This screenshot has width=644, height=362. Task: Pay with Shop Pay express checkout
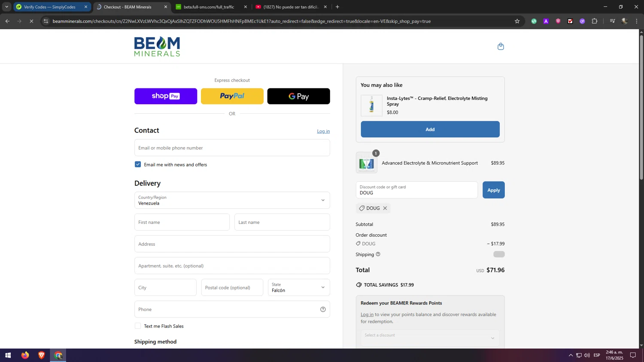166,96
